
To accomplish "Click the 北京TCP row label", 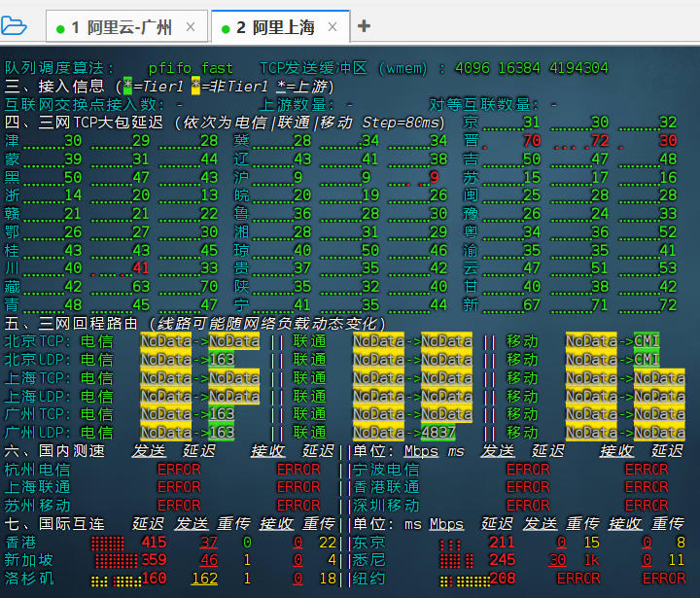I will coord(38,341).
